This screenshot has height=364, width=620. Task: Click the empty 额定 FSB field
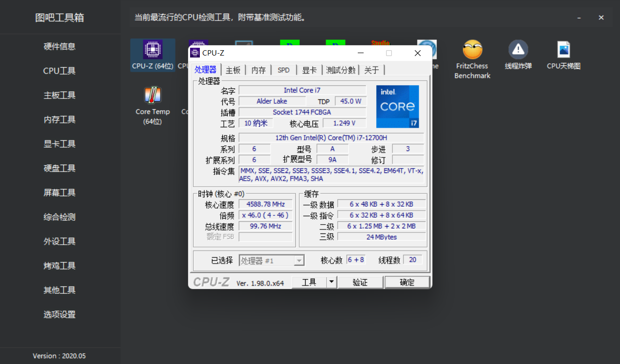[x=266, y=237]
